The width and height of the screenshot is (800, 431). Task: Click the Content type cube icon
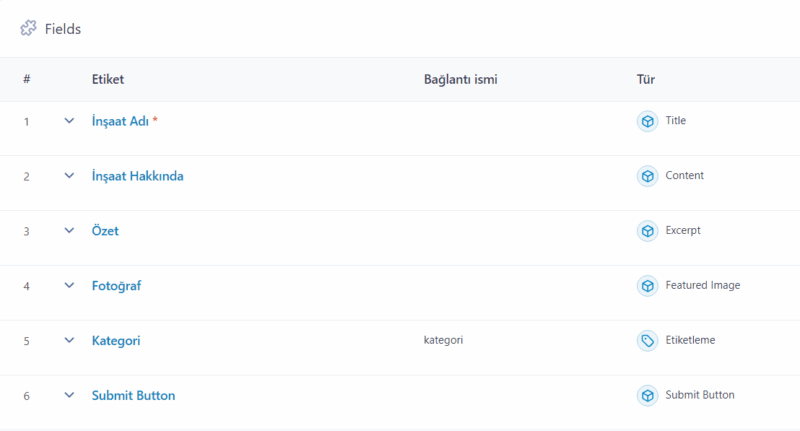pos(648,176)
